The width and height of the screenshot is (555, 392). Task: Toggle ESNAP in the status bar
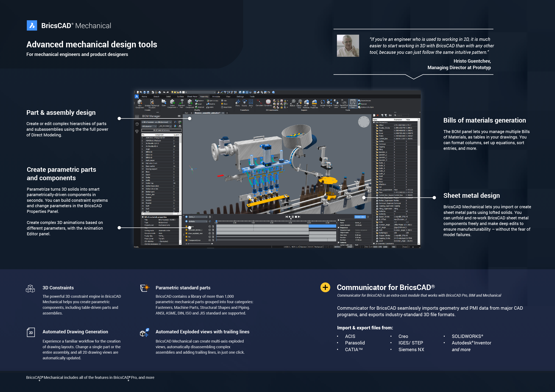pos(350,247)
